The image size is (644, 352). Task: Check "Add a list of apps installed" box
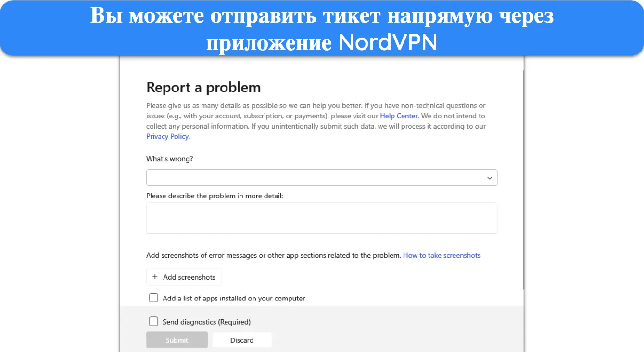[x=153, y=298]
